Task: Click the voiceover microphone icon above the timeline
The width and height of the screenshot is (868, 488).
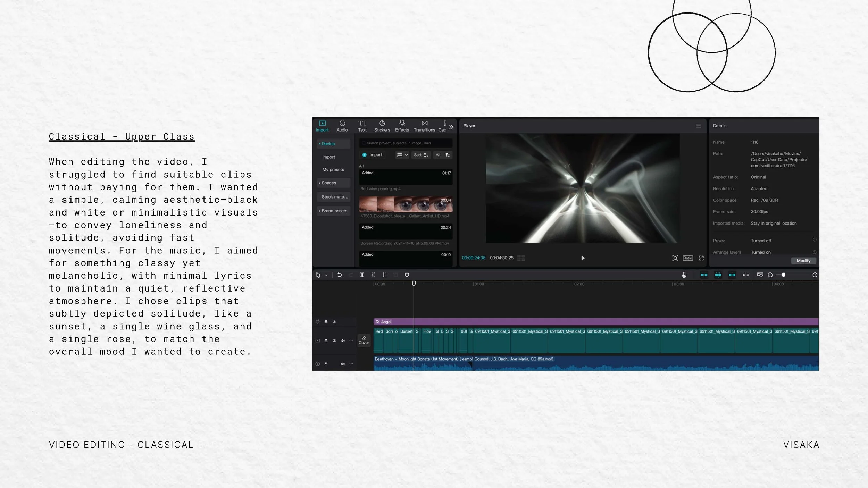Action: pos(684,275)
